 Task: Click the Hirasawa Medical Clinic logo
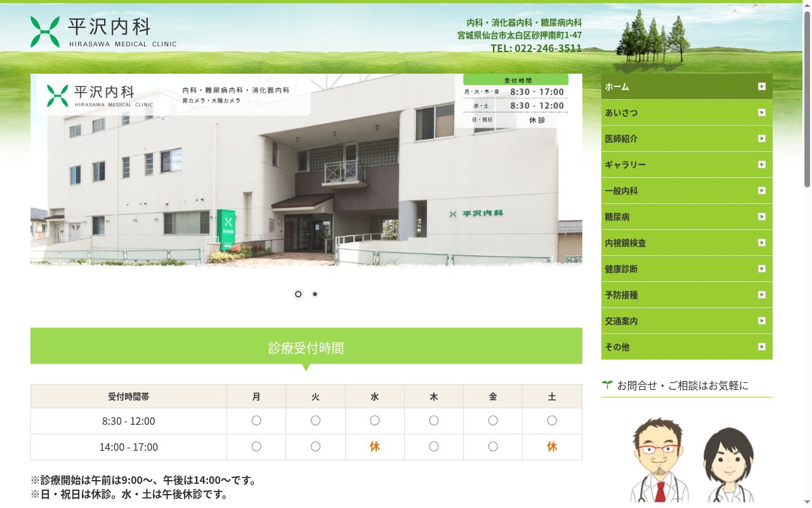[x=103, y=32]
